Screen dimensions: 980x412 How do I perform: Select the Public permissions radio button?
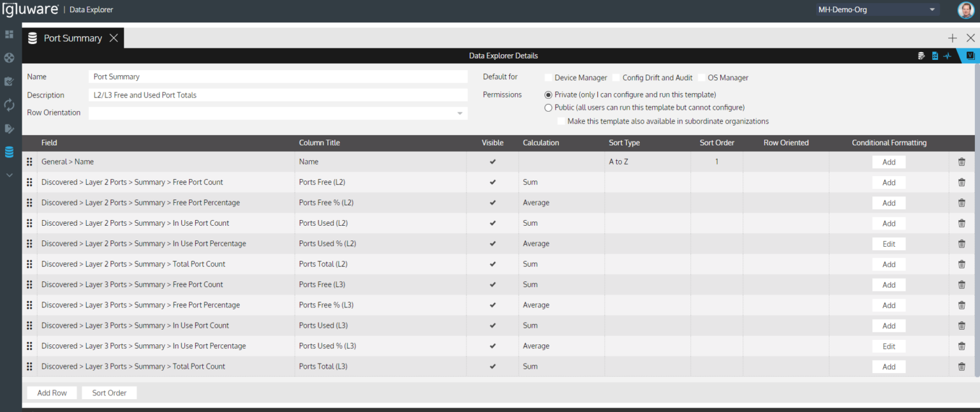(548, 107)
